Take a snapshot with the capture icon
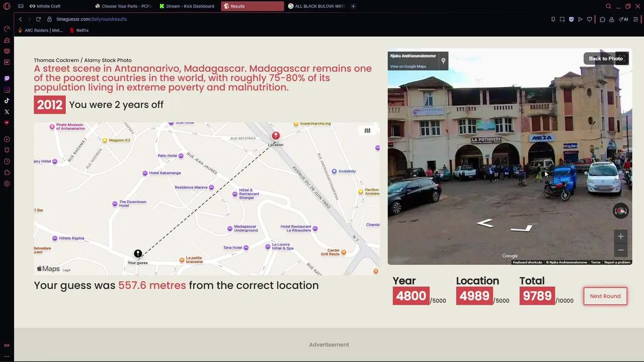 coord(562,19)
